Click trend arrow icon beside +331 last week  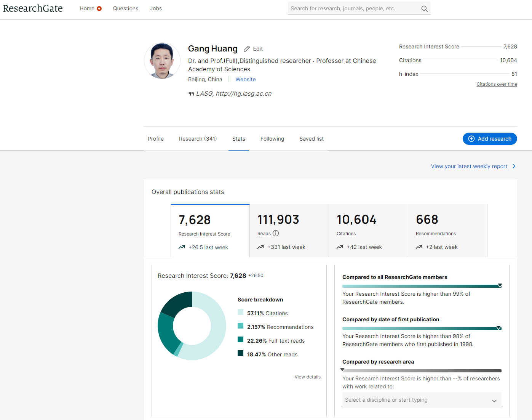pyautogui.click(x=260, y=247)
